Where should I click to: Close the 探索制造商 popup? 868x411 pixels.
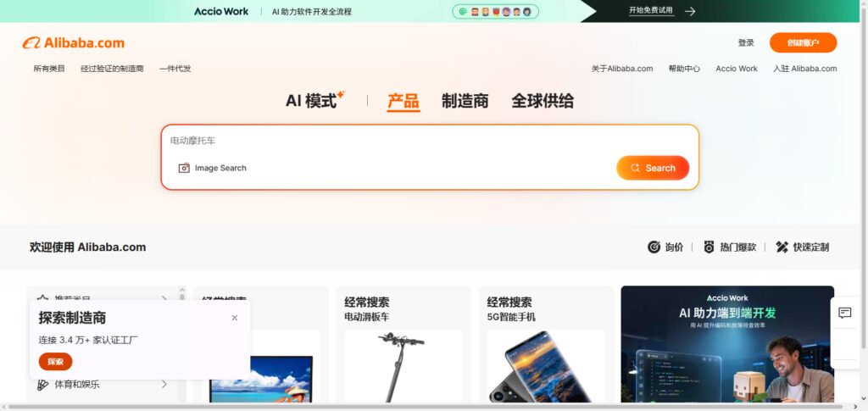click(x=235, y=318)
